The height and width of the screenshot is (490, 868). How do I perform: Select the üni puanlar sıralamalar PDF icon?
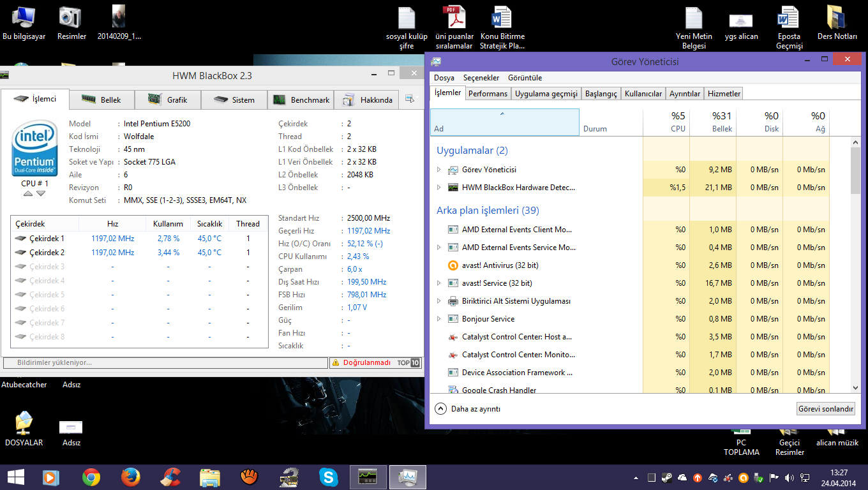coord(454,28)
